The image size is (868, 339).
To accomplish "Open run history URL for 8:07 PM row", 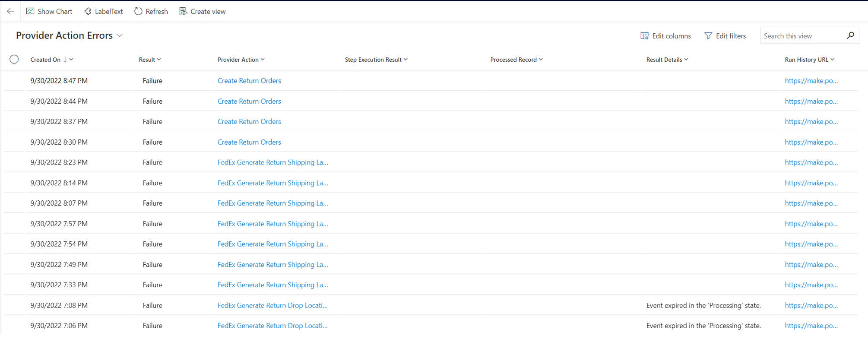I will pyautogui.click(x=811, y=203).
